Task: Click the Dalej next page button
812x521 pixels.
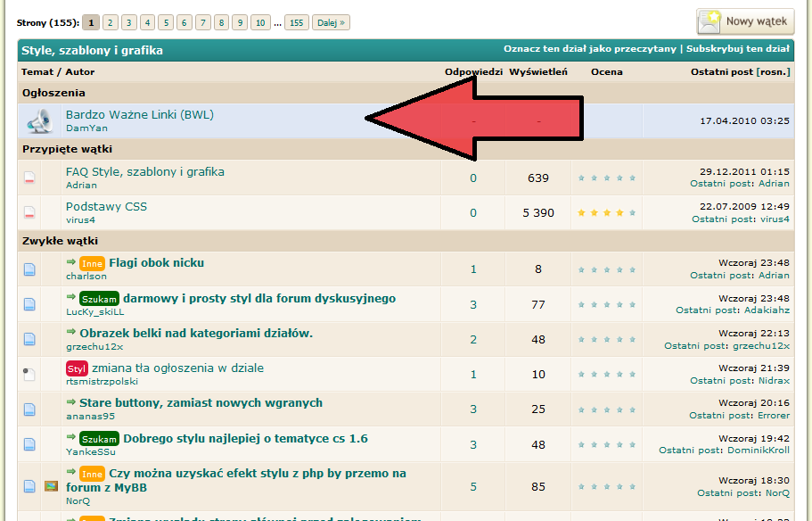Action: coord(331,23)
